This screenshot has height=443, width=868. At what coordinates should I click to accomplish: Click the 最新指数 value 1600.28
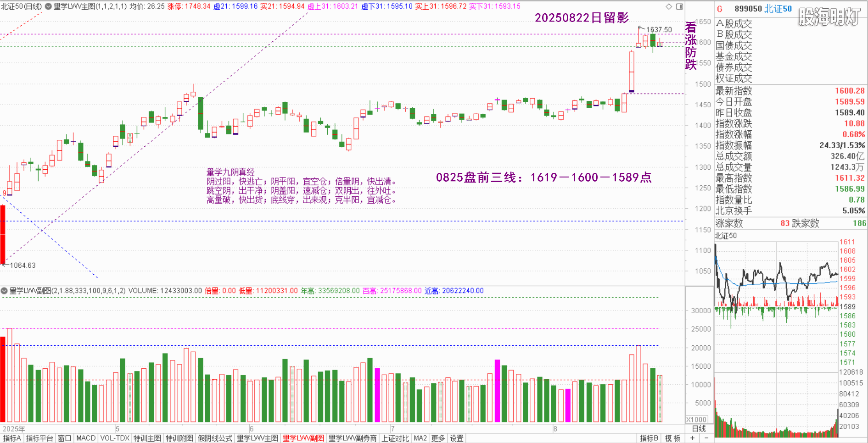(850, 91)
